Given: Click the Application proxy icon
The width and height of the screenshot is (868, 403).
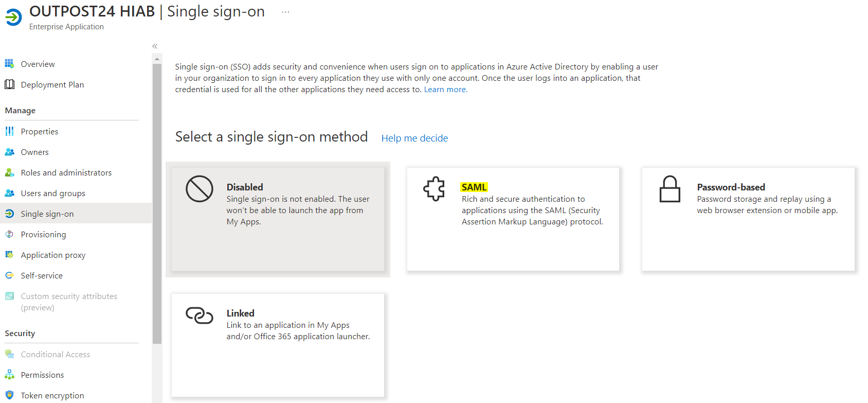Looking at the screenshot, I should 9,255.
